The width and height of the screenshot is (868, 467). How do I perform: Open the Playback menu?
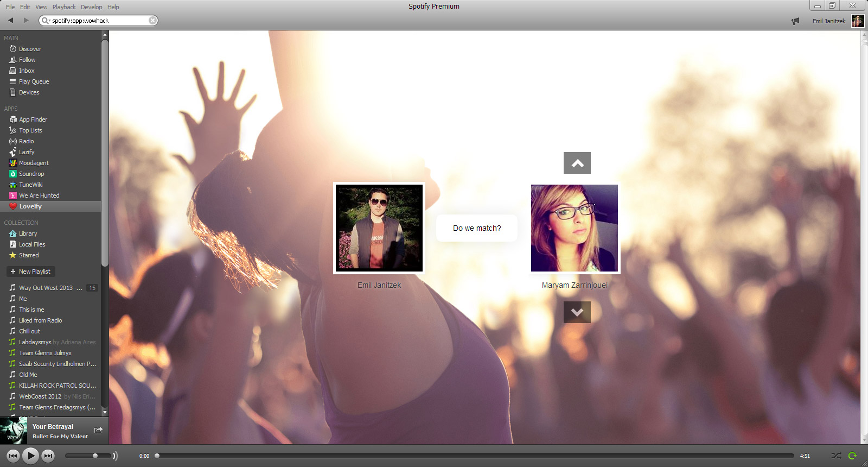[64, 7]
